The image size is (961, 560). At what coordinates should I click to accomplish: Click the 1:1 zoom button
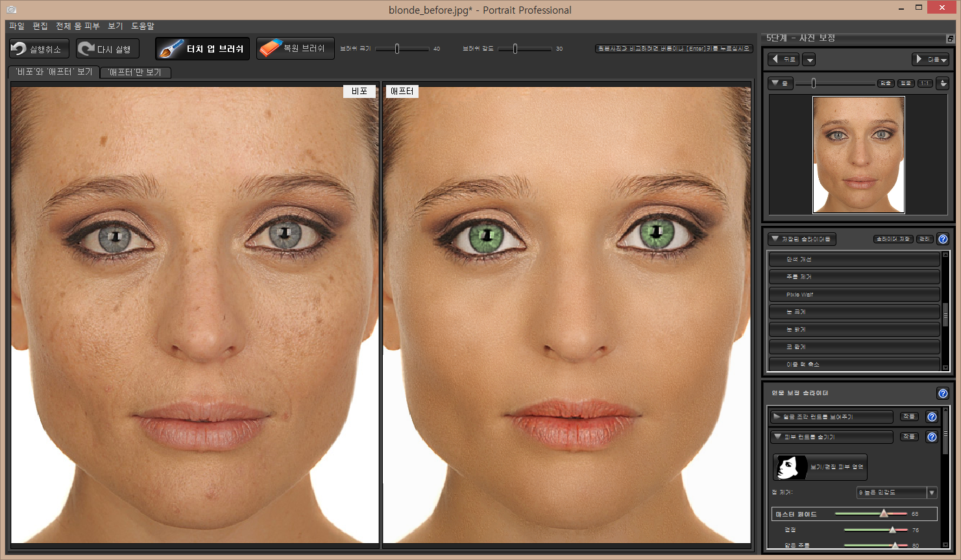(926, 83)
